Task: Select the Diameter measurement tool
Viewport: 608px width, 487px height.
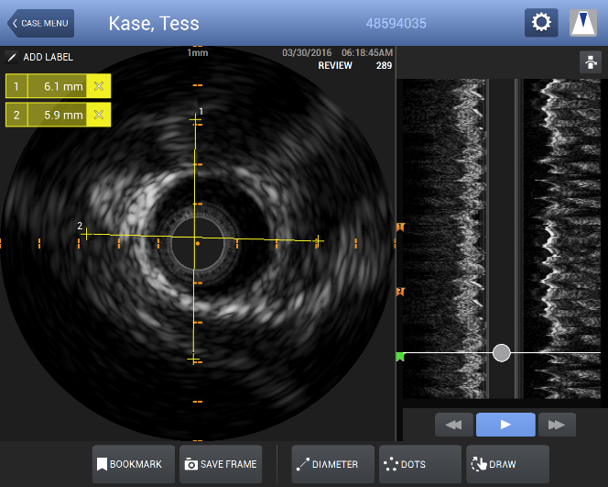Action: point(333,464)
